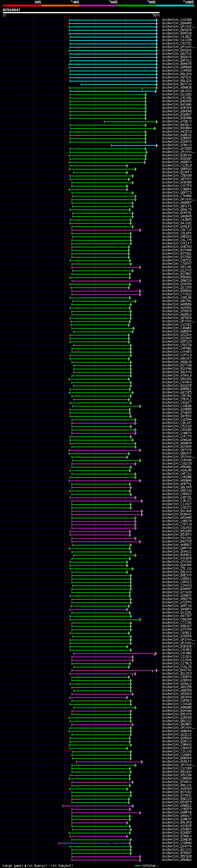197x868 pixels.
Task: Select the label UniRef100_A6BFK8
Action: coord(177,812)
